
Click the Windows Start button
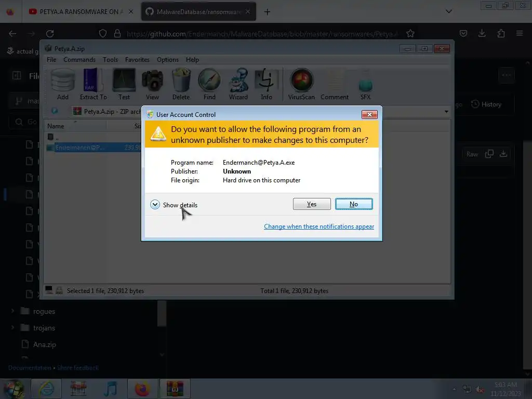[x=14, y=389]
